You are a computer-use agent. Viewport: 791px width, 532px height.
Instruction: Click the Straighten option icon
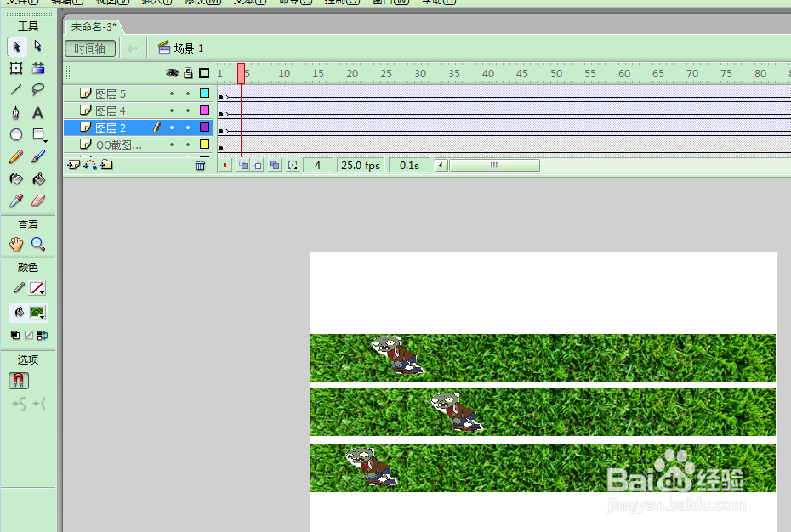tap(39, 404)
